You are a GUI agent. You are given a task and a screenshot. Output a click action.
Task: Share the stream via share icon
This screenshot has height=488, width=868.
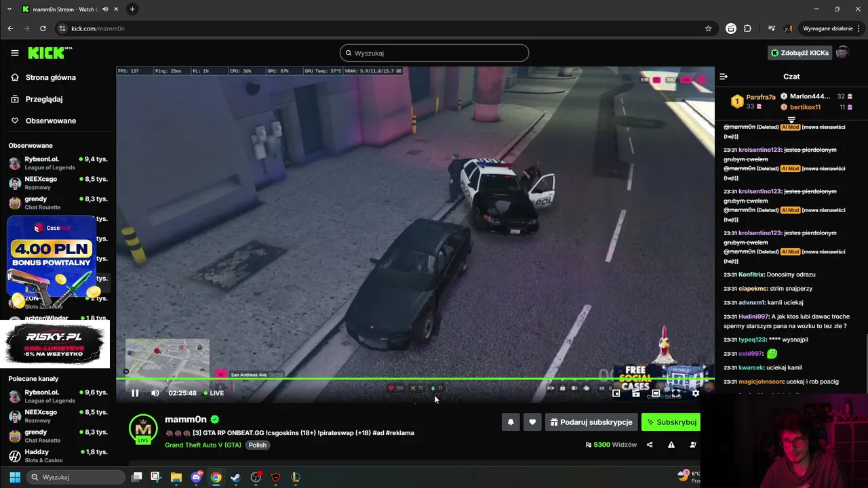coord(650,445)
